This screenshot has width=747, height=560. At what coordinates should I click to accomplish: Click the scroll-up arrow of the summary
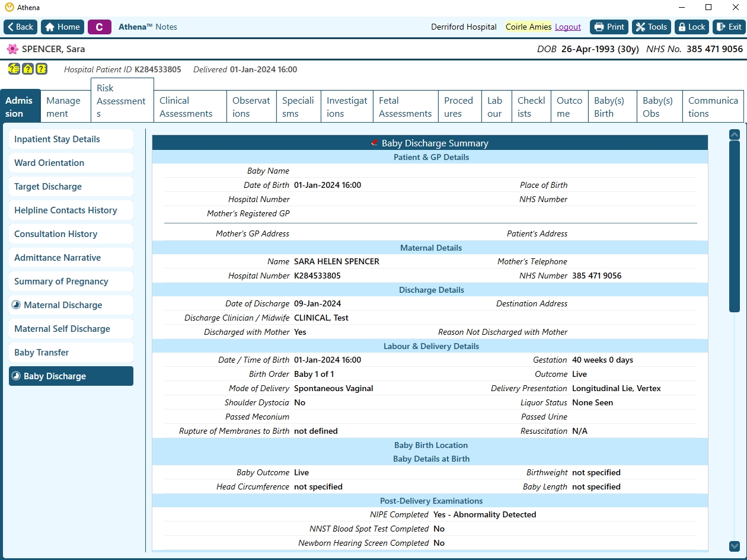tap(735, 135)
